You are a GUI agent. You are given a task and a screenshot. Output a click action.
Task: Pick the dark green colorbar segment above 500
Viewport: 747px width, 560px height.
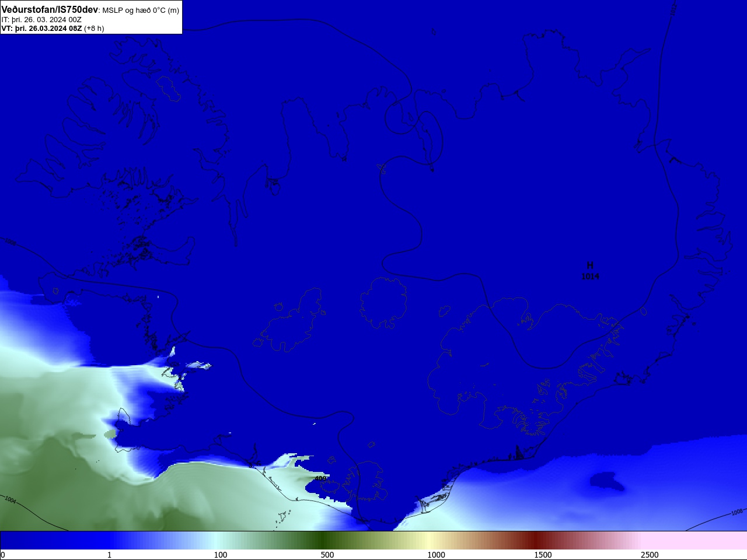pos(322,540)
